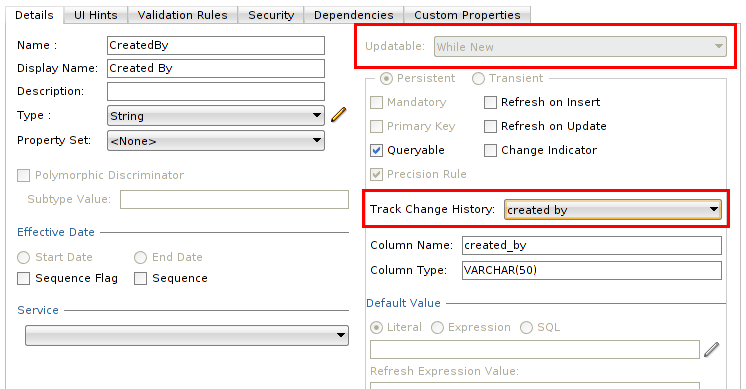Screen dimensions: 746x389
Task: Click the Service section heading
Action: pos(38,310)
